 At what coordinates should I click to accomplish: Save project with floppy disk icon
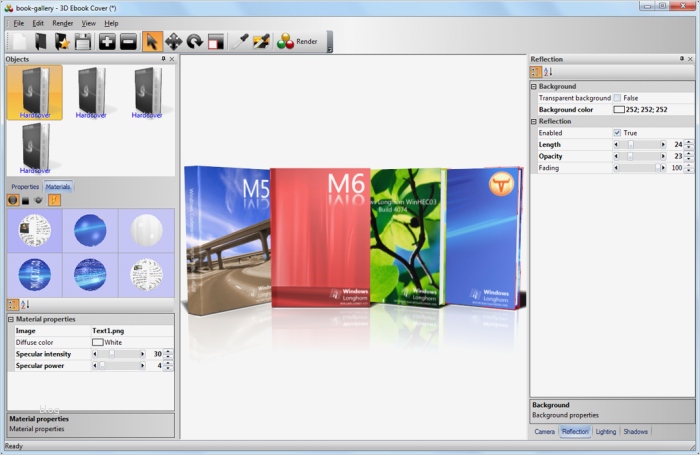83,42
